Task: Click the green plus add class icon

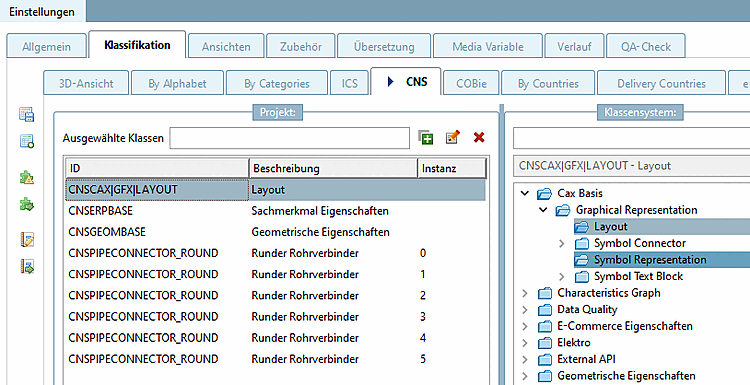Action: pyautogui.click(x=426, y=138)
